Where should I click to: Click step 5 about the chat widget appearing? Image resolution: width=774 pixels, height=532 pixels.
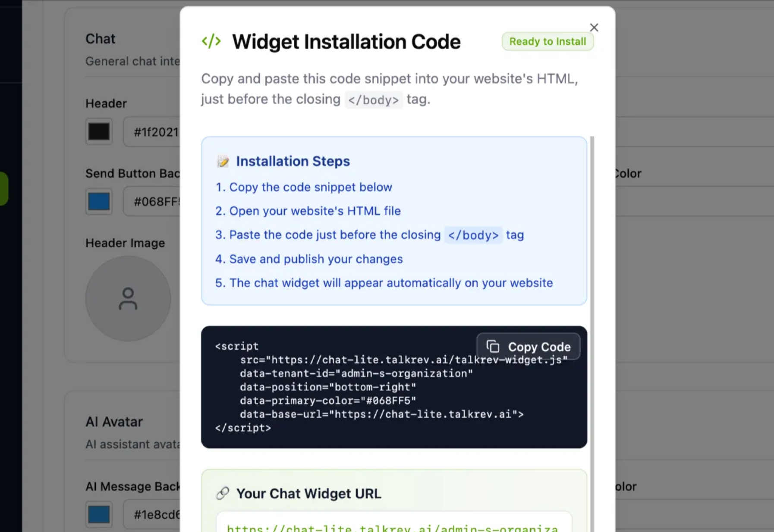tap(384, 283)
